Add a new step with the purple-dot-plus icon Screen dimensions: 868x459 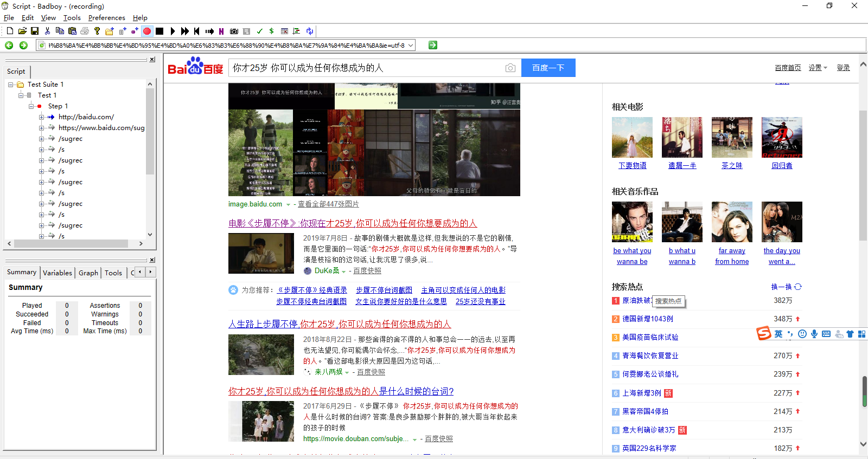click(x=135, y=31)
